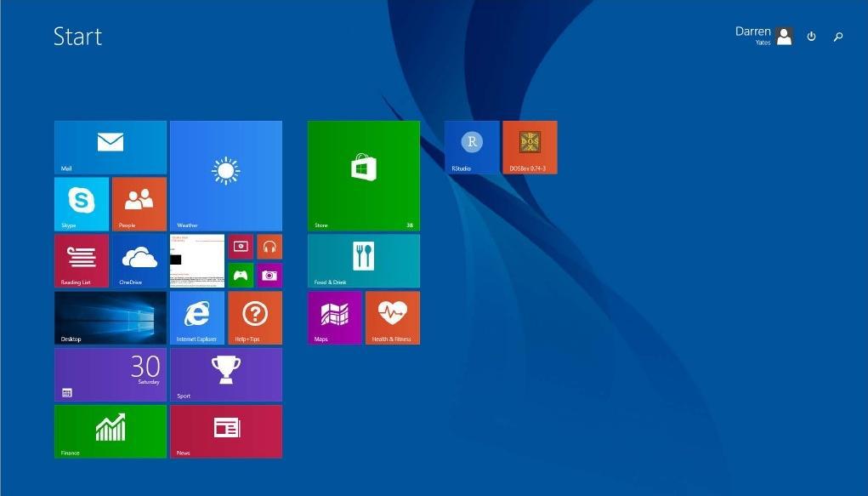
Task: Launch the Camera small tile
Action: [x=269, y=276]
